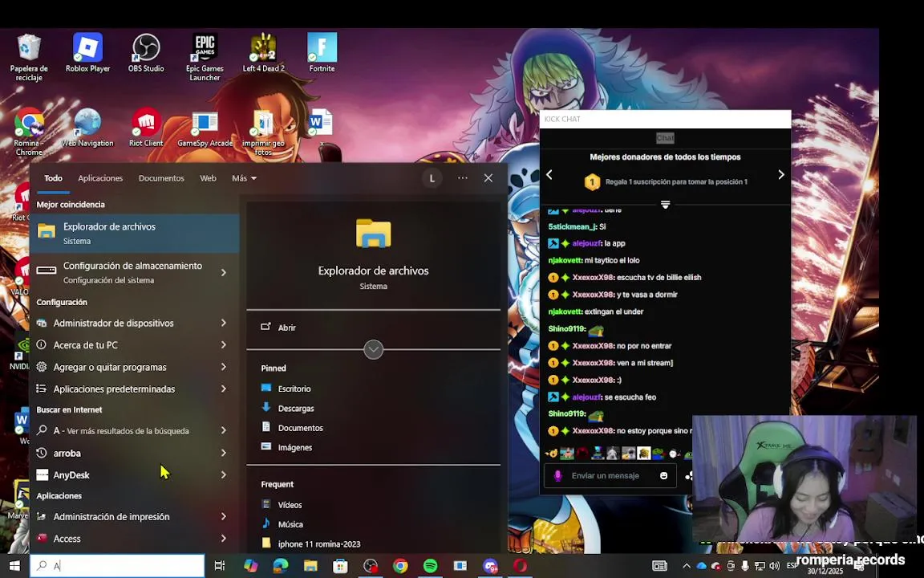This screenshot has width=924, height=578.
Task: Open the OBS Studio desktop icon
Action: [146, 53]
